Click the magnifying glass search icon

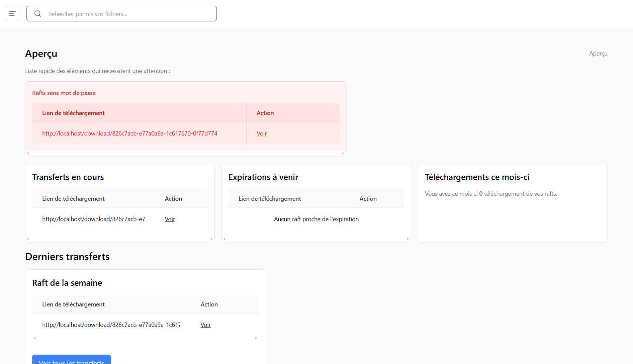coord(38,14)
